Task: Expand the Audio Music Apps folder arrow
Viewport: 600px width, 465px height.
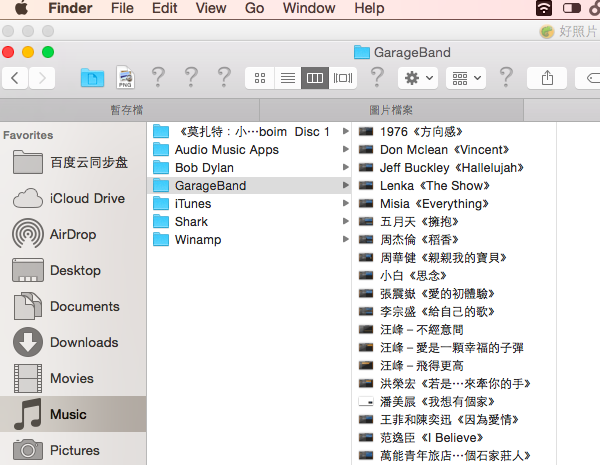Action: click(346, 149)
